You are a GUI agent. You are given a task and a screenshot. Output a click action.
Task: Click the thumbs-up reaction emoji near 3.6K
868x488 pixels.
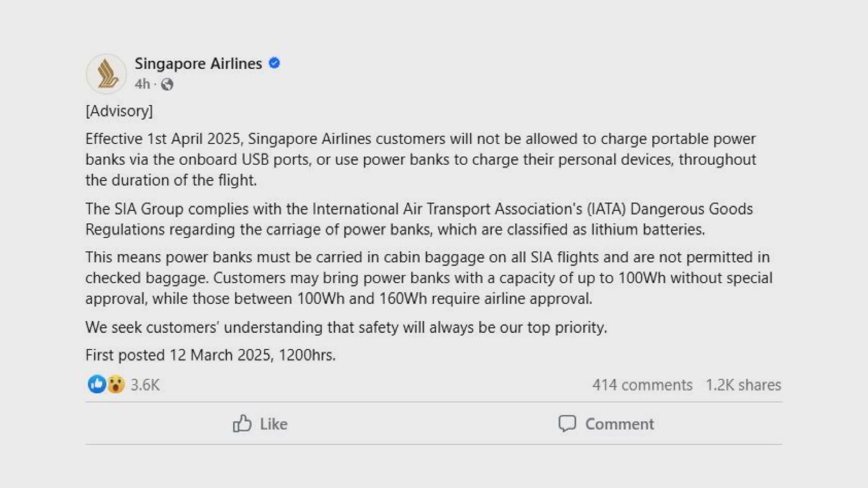[96, 385]
